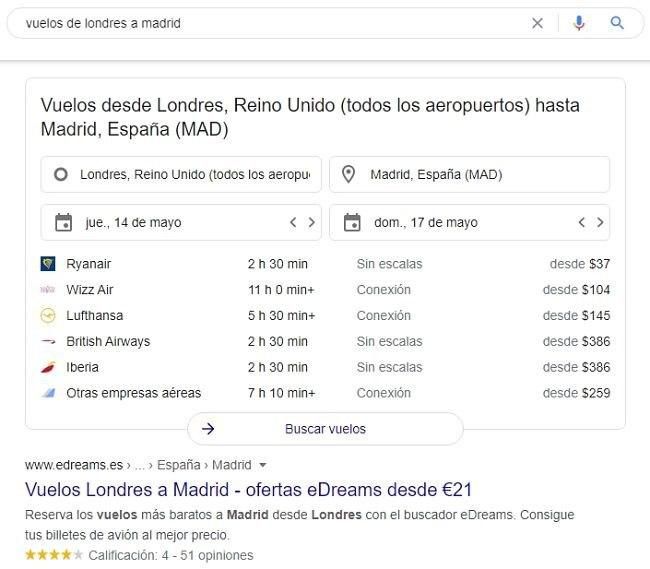Edit the destination field 'Madrid, España (MAD)'
This screenshot has height=569, width=650.
pos(469,174)
